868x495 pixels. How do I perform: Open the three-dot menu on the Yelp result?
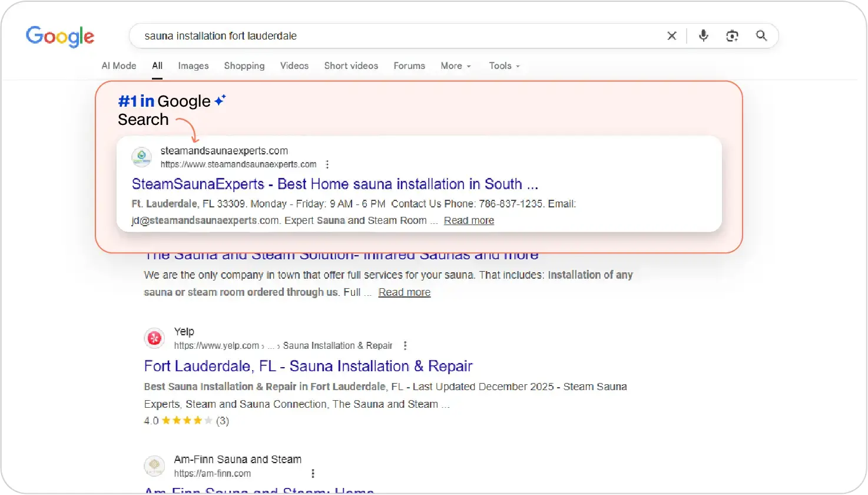pyautogui.click(x=405, y=345)
